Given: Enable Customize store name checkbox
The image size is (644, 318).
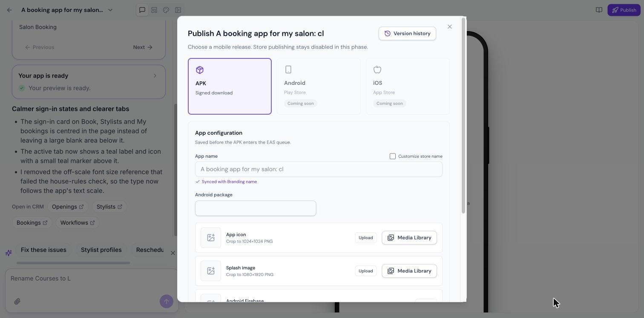Looking at the screenshot, I should click(x=393, y=156).
